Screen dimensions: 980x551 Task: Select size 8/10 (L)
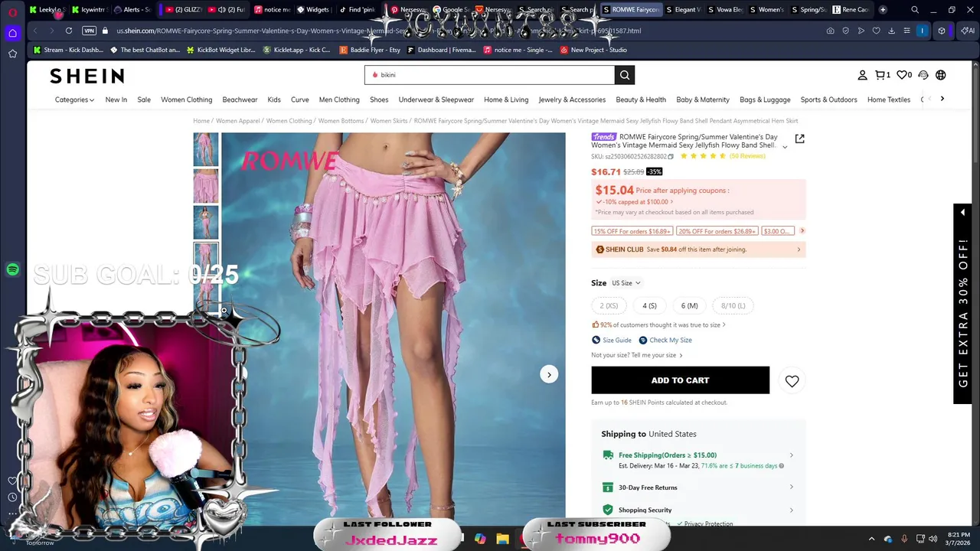[733, 306]
